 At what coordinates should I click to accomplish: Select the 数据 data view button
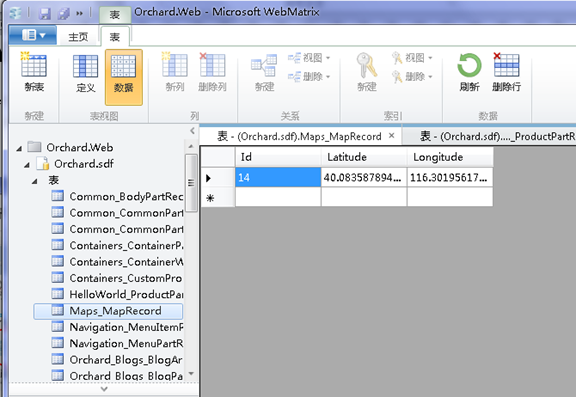click(x=123, y=77)
